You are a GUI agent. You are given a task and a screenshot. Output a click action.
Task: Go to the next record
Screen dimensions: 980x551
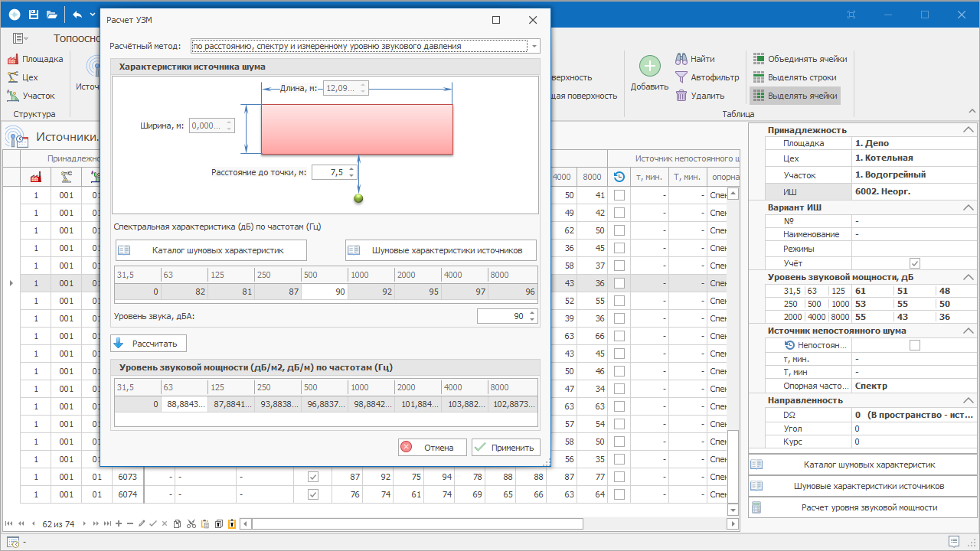(83, 524)
